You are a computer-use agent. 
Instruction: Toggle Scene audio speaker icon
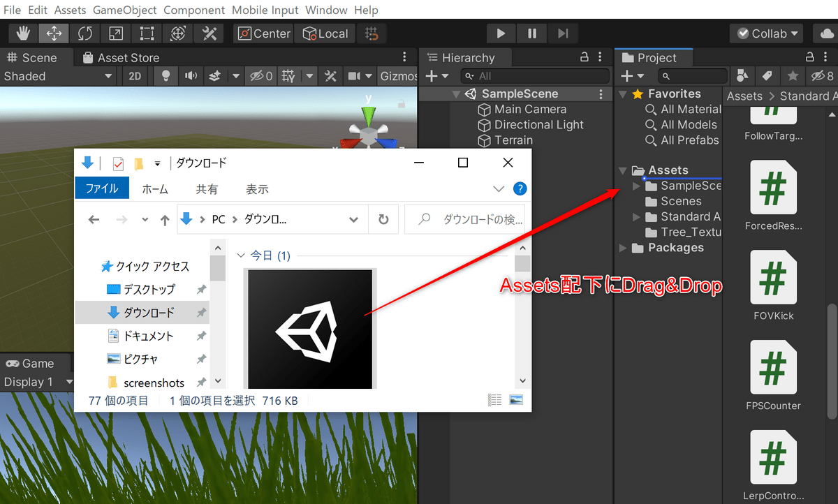(x=190, y=76)
